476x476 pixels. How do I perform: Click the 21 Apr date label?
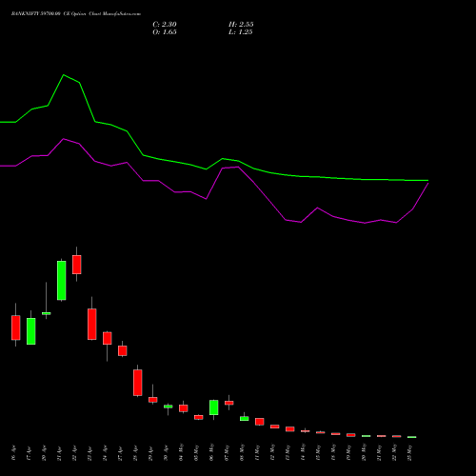point(59,453)
